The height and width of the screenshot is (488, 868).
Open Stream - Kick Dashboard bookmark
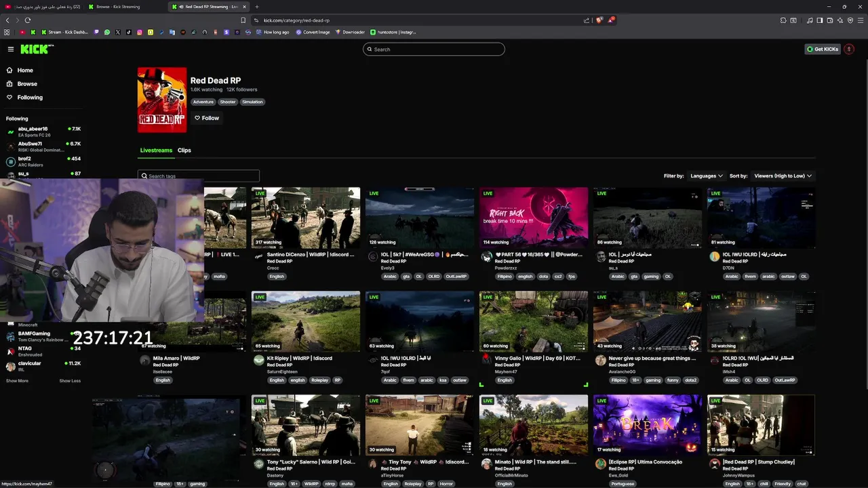click(x=64, y=32)
